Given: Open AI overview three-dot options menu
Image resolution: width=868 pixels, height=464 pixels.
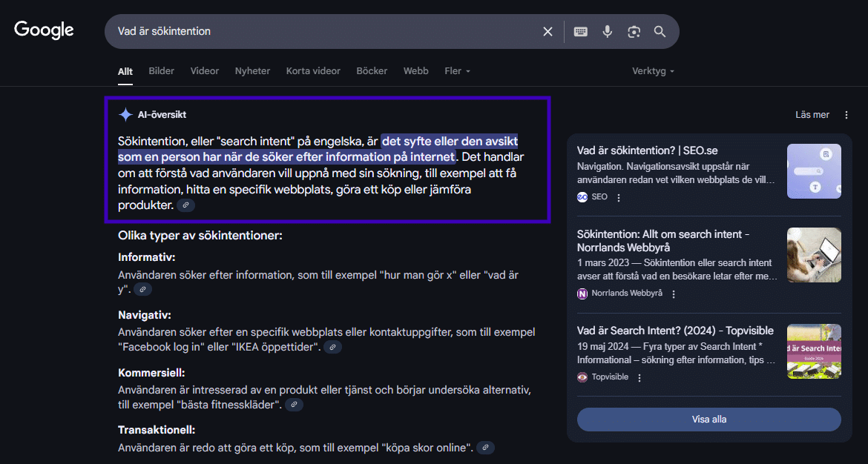Looking at the screenshot, I should tap(846, 115).
